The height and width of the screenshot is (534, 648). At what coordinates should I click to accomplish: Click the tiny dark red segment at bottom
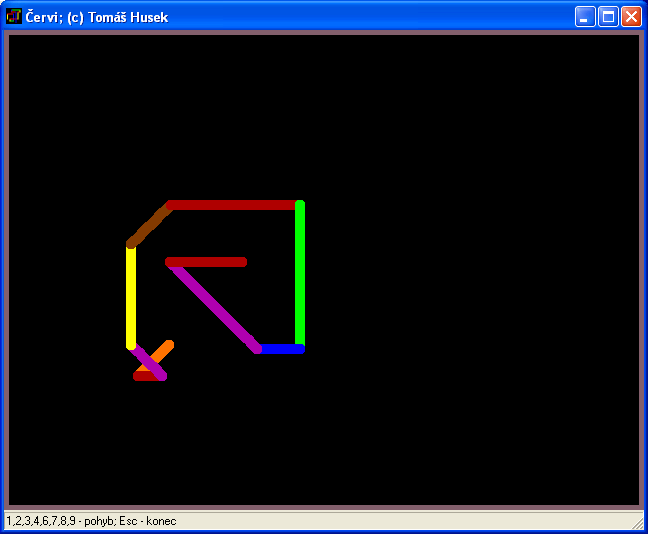143,377
